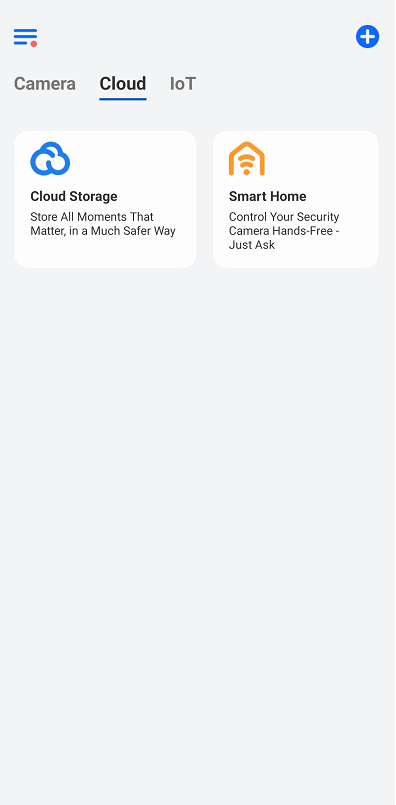Click the empty gray area below cards
Image resolution: width=396 pixels, height=805 pixels.
tap(198, 513)
